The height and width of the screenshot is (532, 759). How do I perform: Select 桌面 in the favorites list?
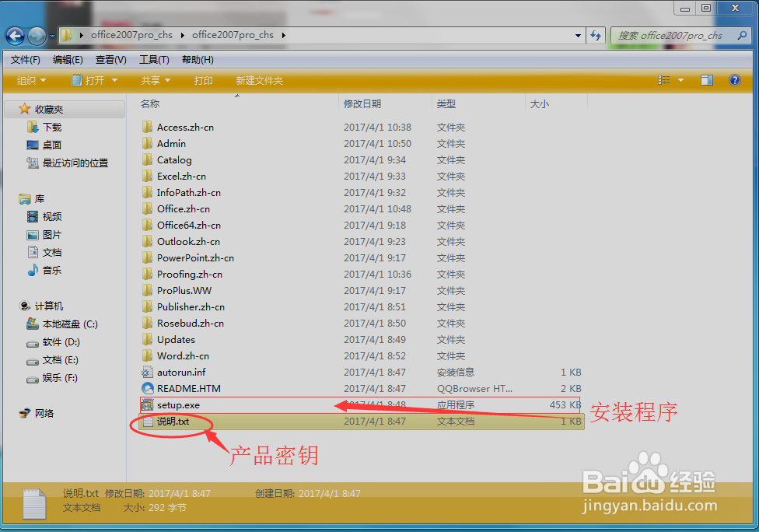click(x=52, y=145)
